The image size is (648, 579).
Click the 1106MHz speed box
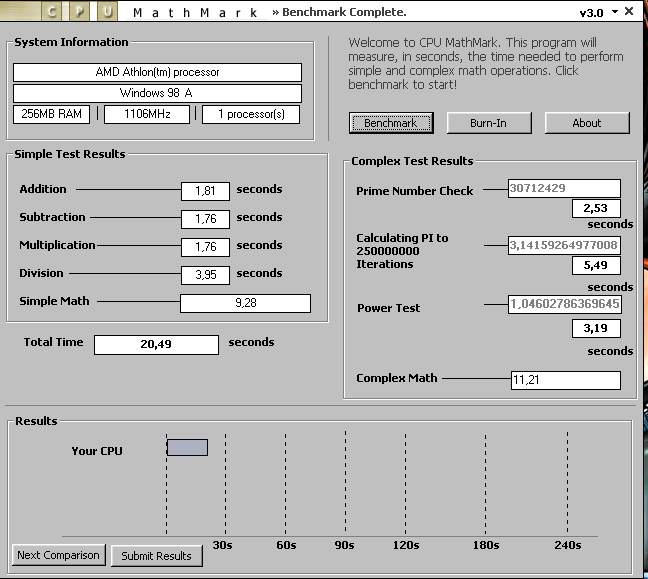coord(147,114)
